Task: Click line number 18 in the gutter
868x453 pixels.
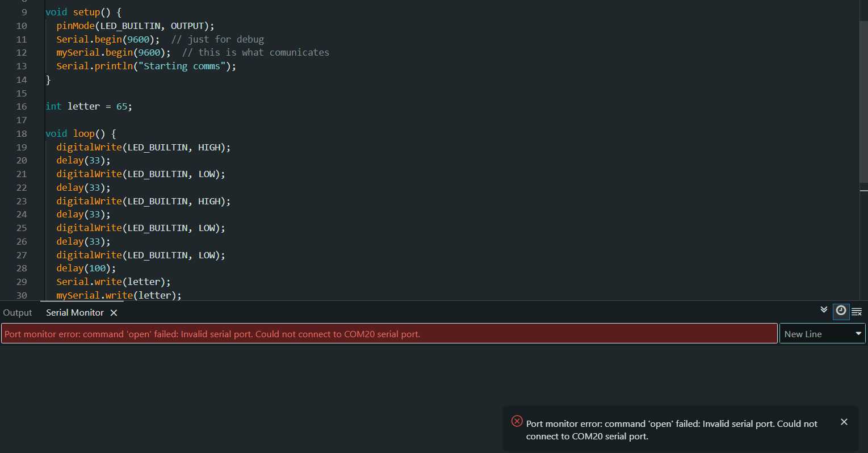Action: pos(22,134)
